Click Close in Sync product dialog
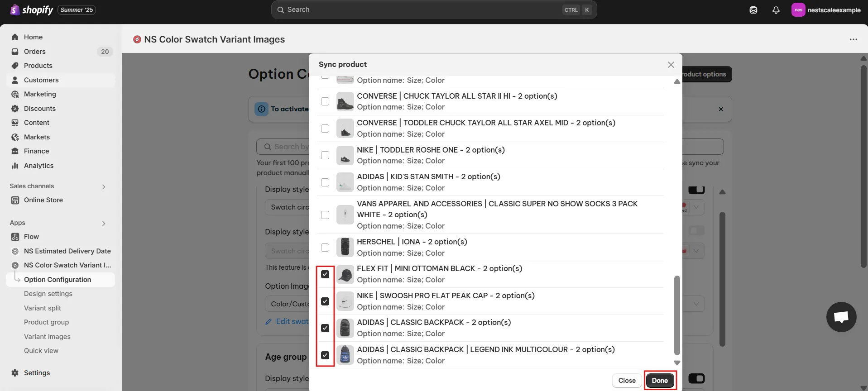The height and width of the screenshot is (391, 868). click(627, 381)
